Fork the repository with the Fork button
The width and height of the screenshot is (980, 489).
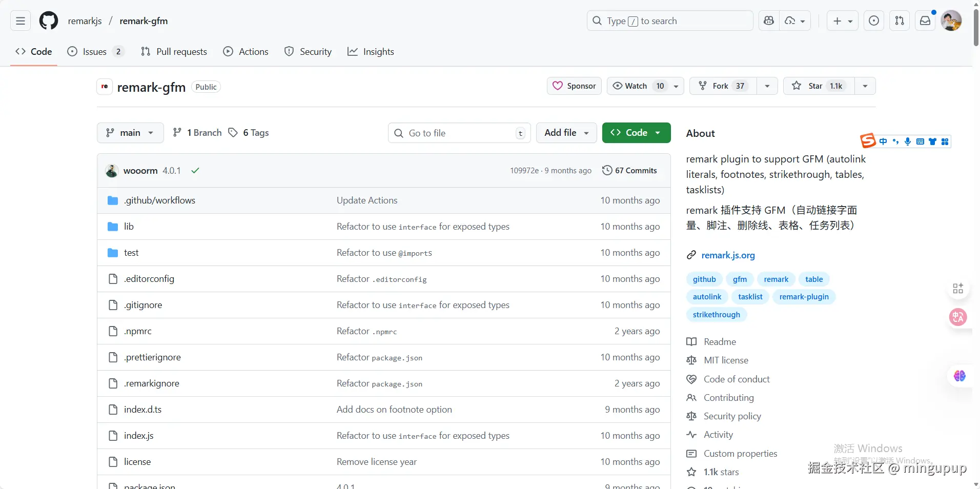723,86
